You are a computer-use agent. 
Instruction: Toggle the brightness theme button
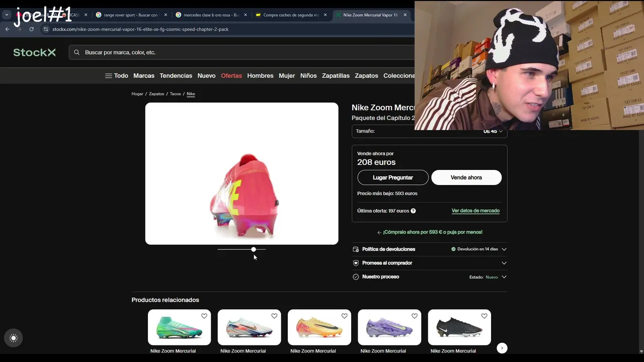pyautogui.click(x=14, y=338)
